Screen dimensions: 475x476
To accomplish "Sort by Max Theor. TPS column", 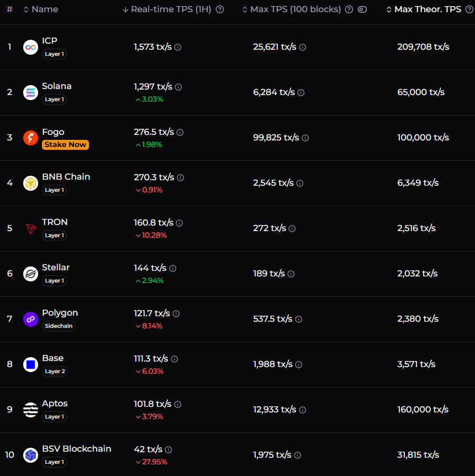I will (424, 9).
